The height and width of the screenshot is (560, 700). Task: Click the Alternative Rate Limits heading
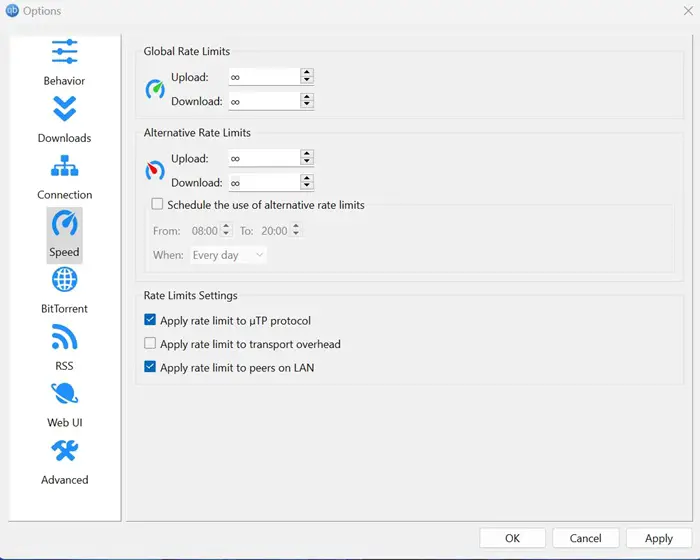pyautogui.click(x=197, y=133)
